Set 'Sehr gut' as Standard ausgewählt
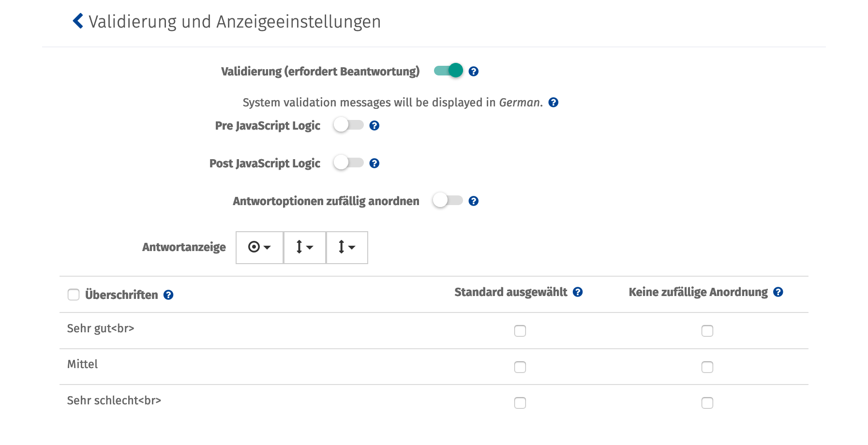Screen dimensions: 868x445 pos(520,331)
